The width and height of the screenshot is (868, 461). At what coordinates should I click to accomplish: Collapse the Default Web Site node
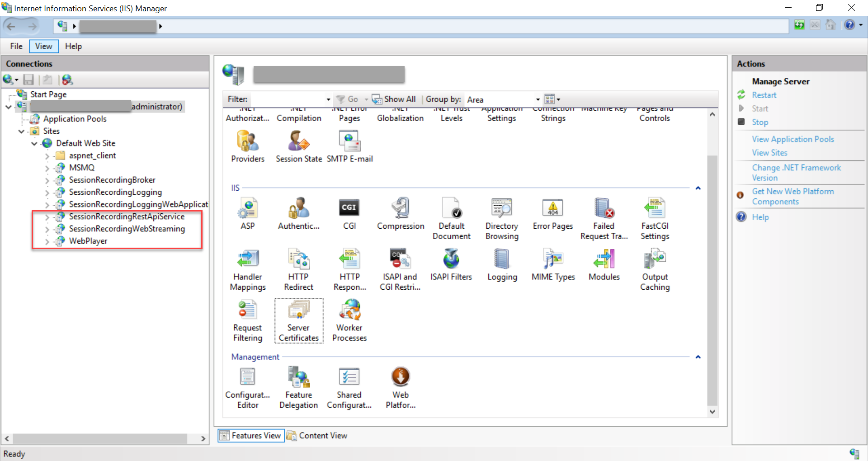coord(34,144)
